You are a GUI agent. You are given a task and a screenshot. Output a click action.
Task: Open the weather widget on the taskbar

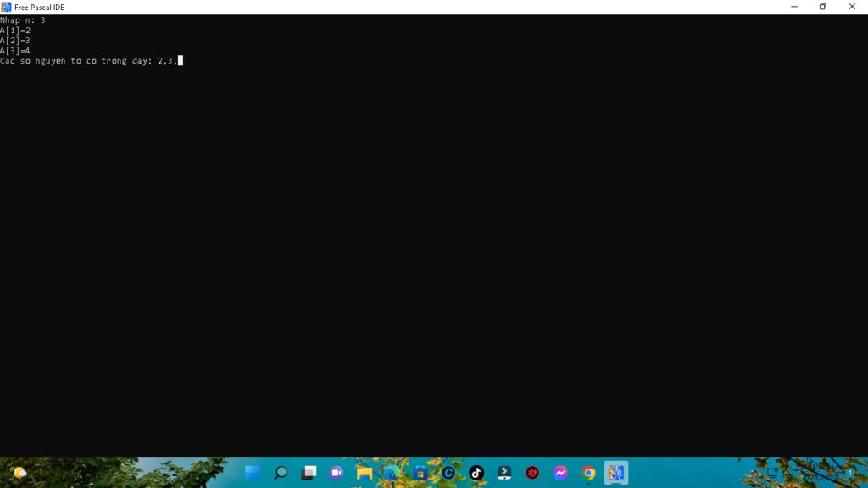(x=20, y=473)
